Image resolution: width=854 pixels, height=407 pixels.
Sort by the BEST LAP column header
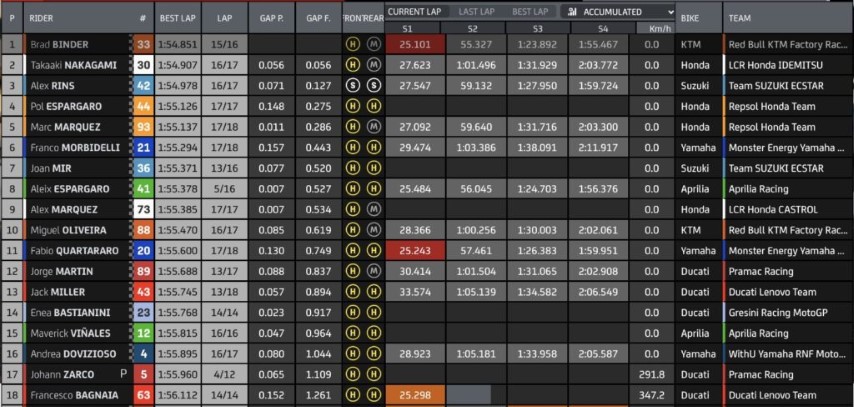(178, 18)
